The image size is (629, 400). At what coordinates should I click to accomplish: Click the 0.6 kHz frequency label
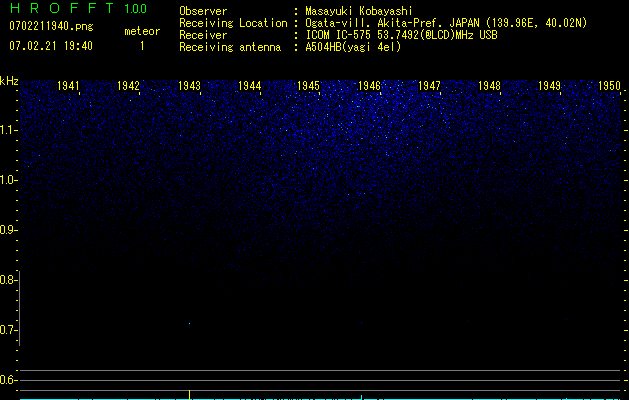[x=8, y=380]
